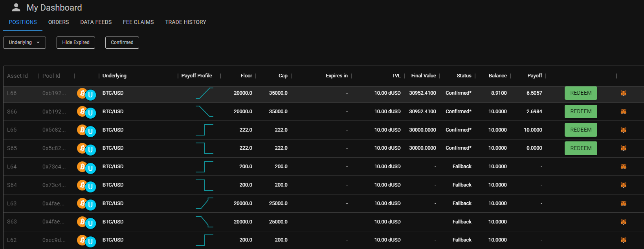Open the TRADE HISTORY tab

[185, 22]
